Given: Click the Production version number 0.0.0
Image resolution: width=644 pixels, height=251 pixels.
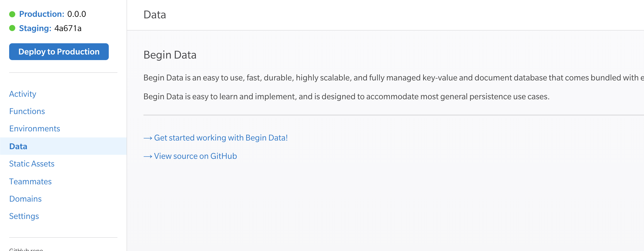Looking at the screenshot, I should point(76,14).
